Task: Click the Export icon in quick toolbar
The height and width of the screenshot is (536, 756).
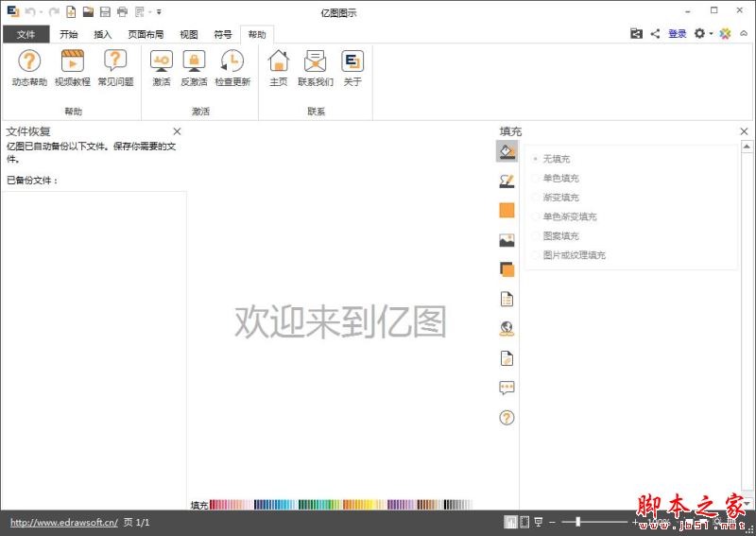Action: point(140,11)
